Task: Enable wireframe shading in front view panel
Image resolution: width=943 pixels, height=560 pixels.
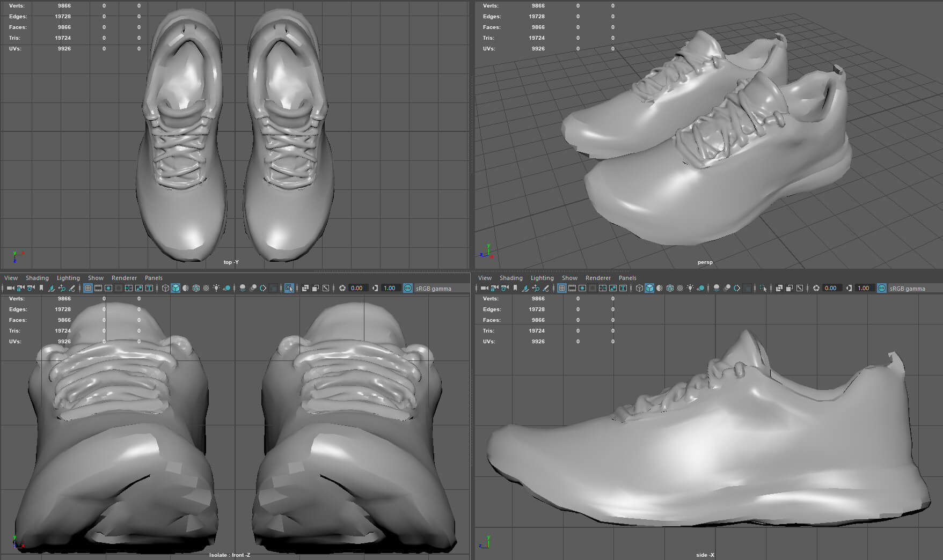Action: (165, 289)
